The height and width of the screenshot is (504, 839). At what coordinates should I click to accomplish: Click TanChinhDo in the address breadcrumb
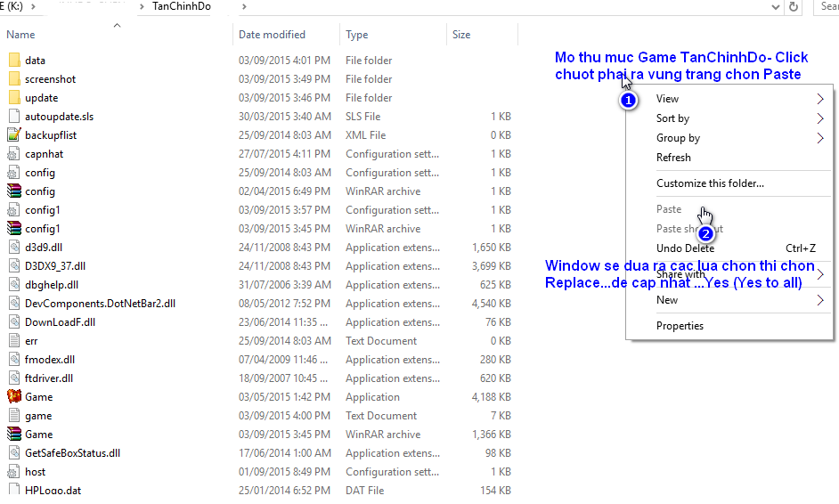coord(182,6)
